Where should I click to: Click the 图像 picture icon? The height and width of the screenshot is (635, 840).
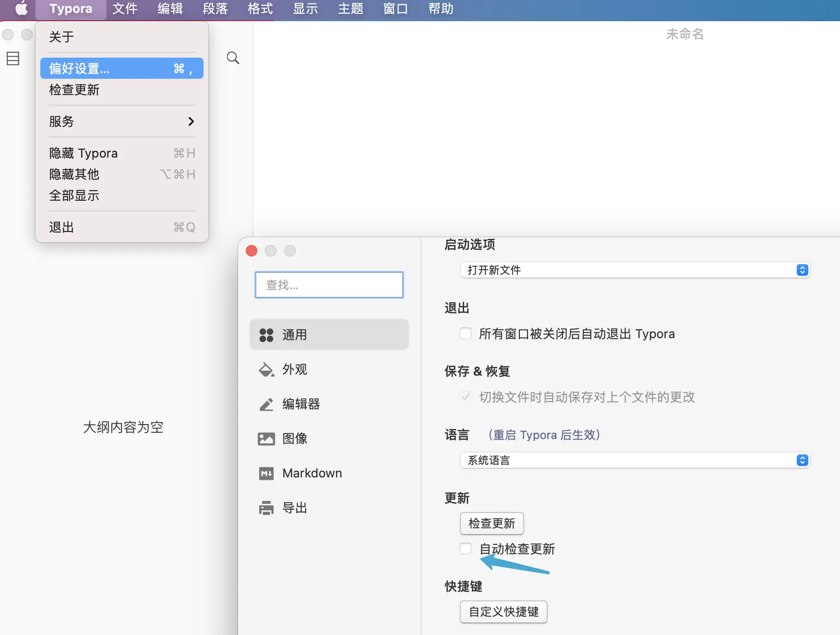point(266,439)
